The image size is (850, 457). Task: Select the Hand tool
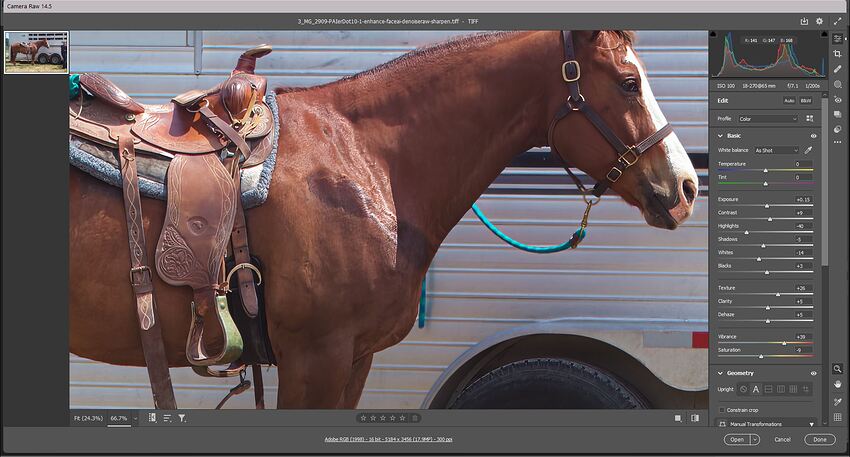coord(837,384)
